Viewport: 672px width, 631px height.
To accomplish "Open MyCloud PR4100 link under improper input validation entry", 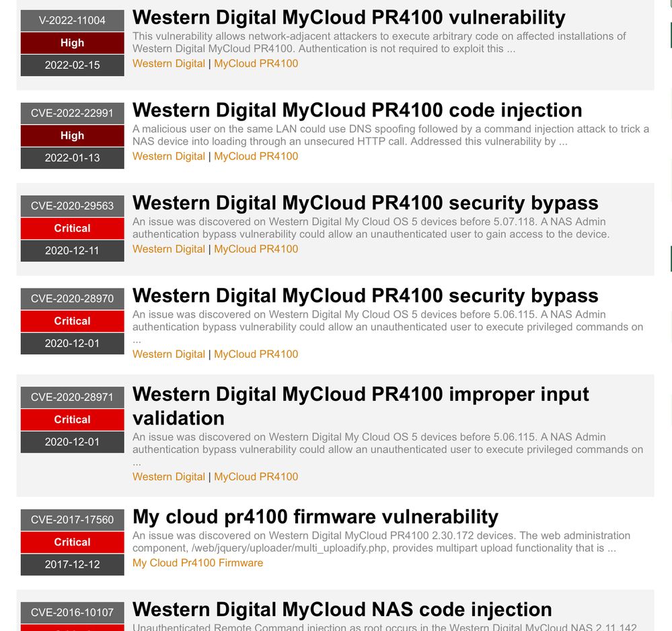I will (x=256, y=476).
